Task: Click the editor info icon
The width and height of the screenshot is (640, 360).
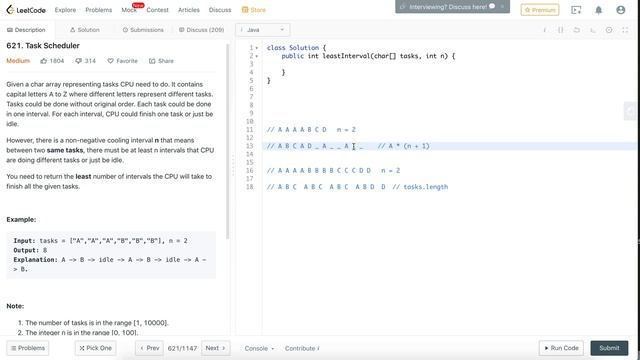Action: point(544,30)
